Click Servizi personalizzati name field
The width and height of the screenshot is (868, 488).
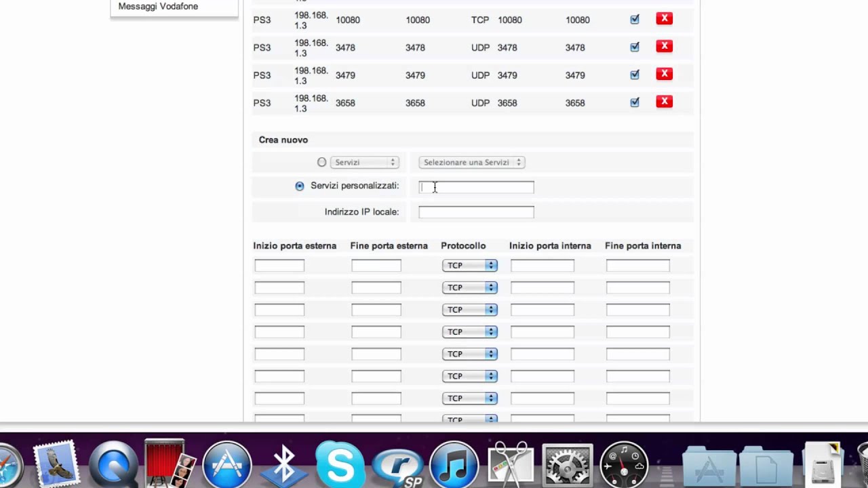(x=476, y=187)
